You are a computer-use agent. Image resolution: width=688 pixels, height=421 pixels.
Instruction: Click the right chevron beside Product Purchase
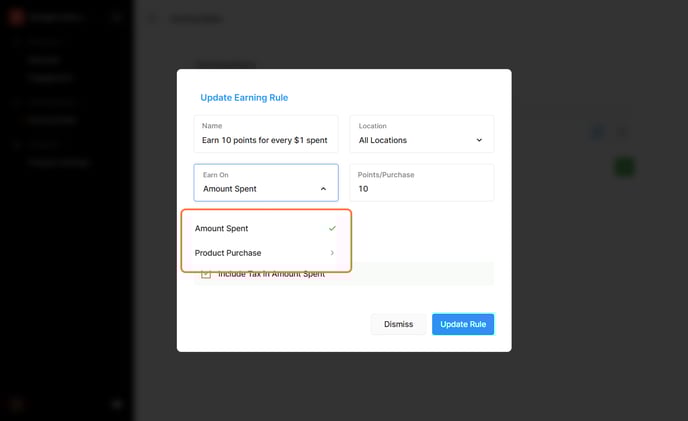click(332, 253)
